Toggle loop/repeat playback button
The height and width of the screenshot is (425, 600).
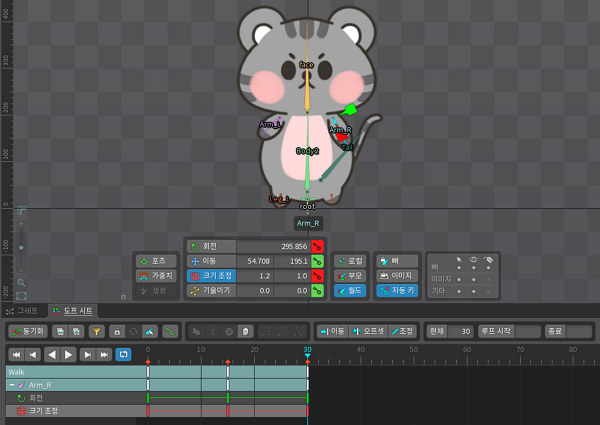pos(123,355)
